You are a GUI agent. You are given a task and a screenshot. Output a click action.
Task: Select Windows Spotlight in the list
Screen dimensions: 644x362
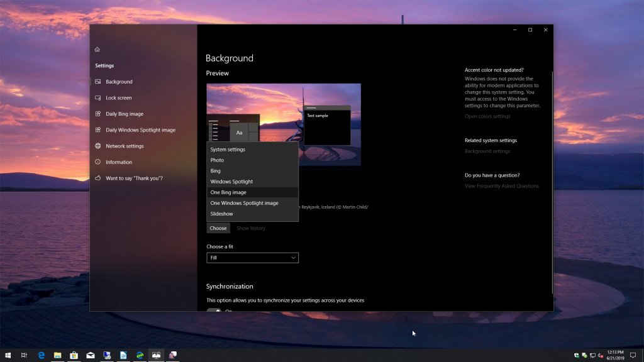point(252,182)
